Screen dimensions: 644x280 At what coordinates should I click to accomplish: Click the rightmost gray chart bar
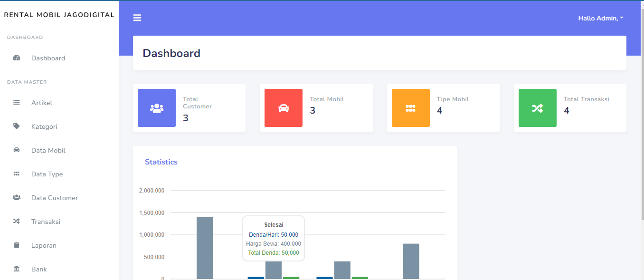pyautogui.click(x=411, y=261)
